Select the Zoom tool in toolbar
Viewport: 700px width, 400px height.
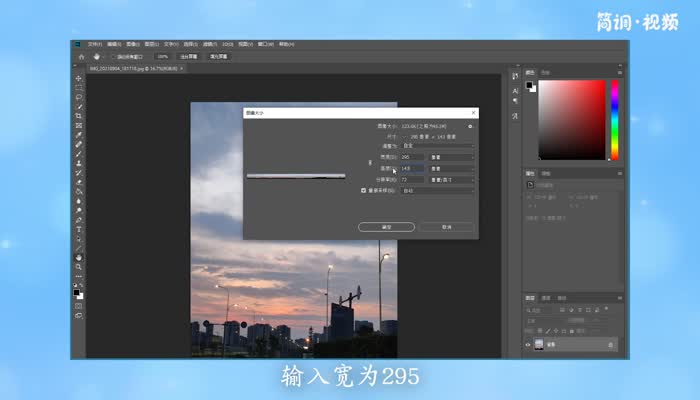point(79,266)
